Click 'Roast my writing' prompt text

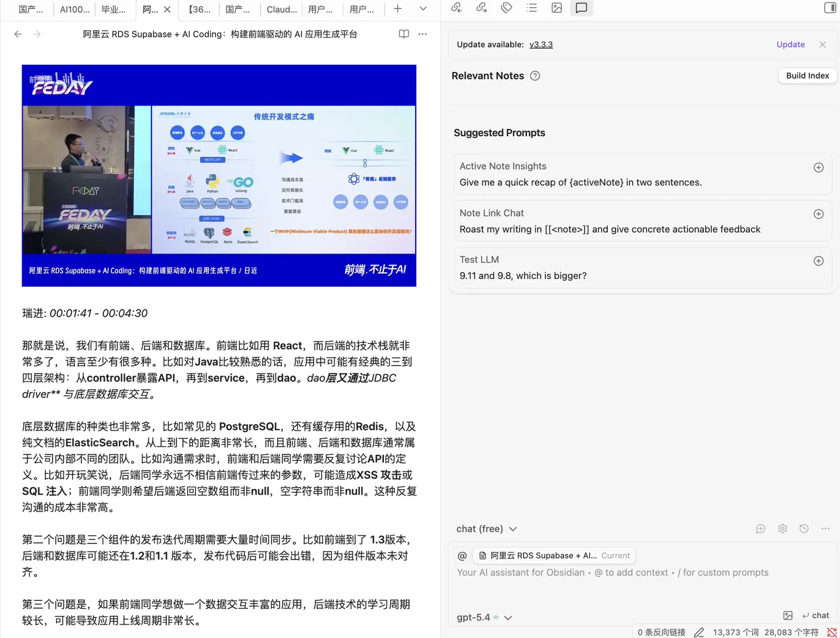(610, 229)
